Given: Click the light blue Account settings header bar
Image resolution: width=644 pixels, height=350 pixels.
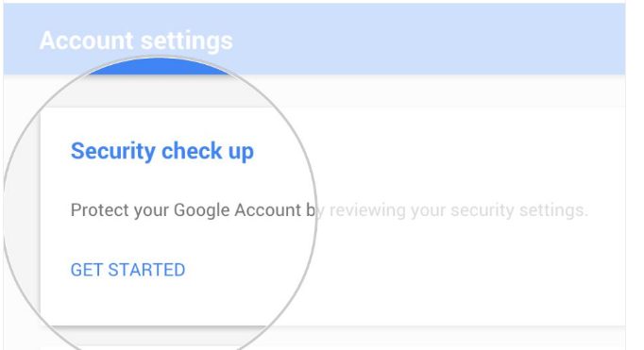Looking at the screenshot, I should pos(314,39).
